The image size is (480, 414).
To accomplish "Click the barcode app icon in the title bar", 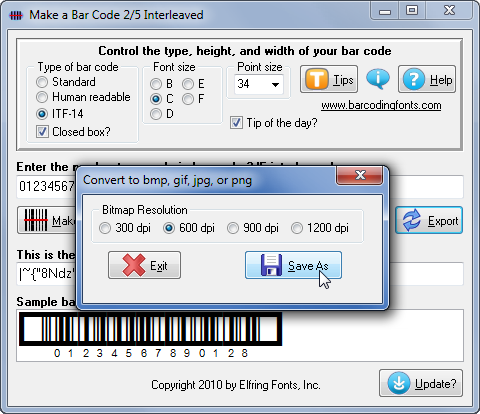I will (16, 15).
